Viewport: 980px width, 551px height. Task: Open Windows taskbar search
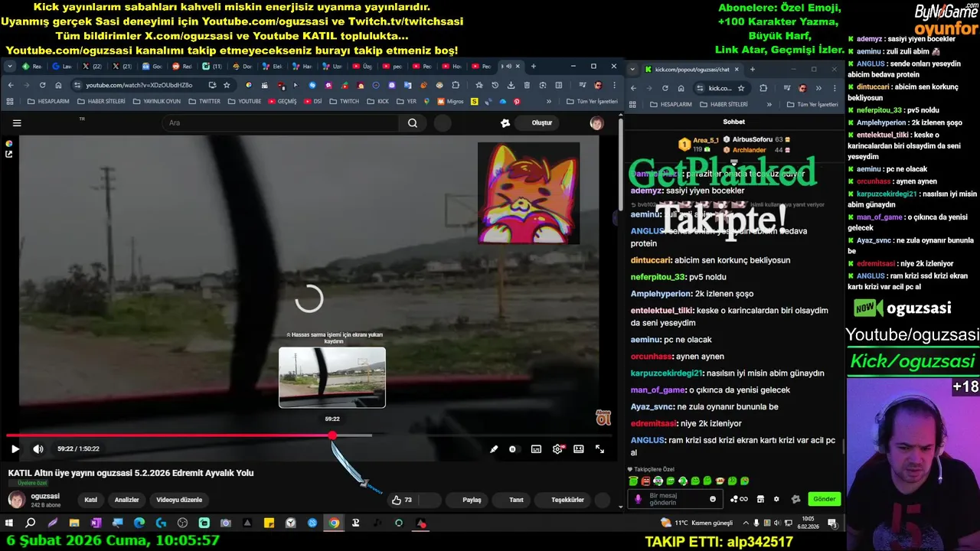(x=31, y=523)
